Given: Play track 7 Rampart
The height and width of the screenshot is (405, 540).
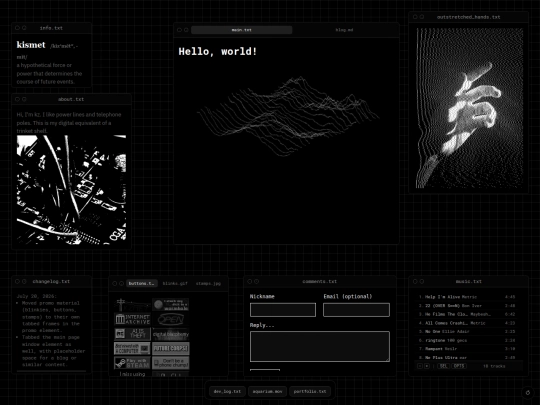Looking at the screenshot, I should point(467,349).
